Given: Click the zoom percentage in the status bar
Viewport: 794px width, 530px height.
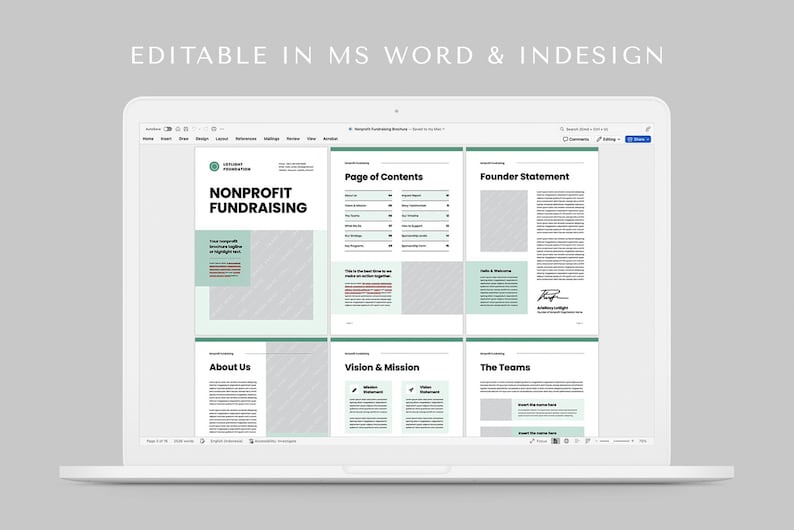Looking at the screenshot, I should [x=643, y=441].
